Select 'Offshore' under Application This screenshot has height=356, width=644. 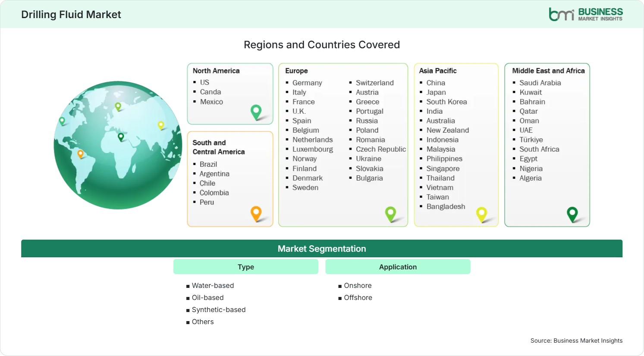click(x=358, y=297)
